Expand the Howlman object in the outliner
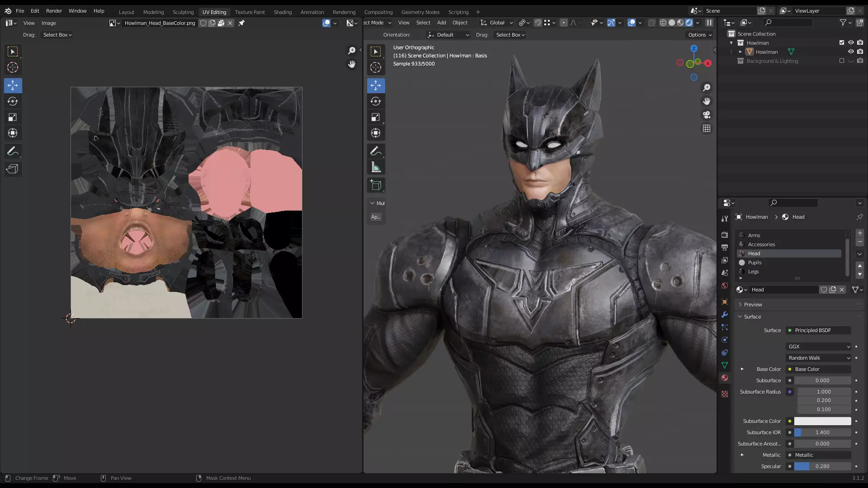Viewport: 868px width, 488px height. pyautogui.click(x=741, y=52)
